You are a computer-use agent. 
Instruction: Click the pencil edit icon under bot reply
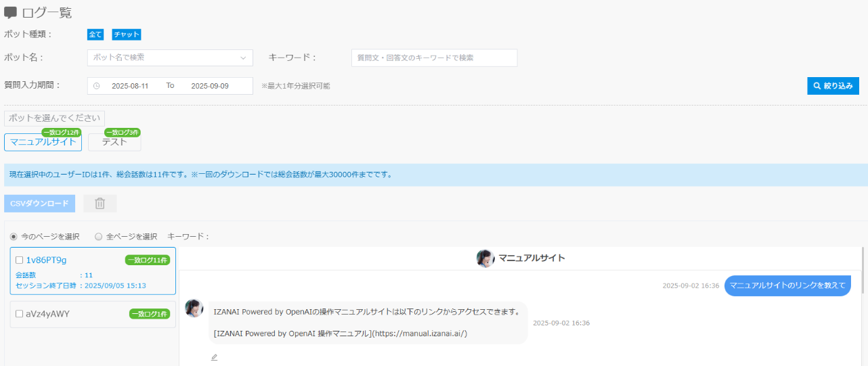pyautogui.click(x=214, y=357)
